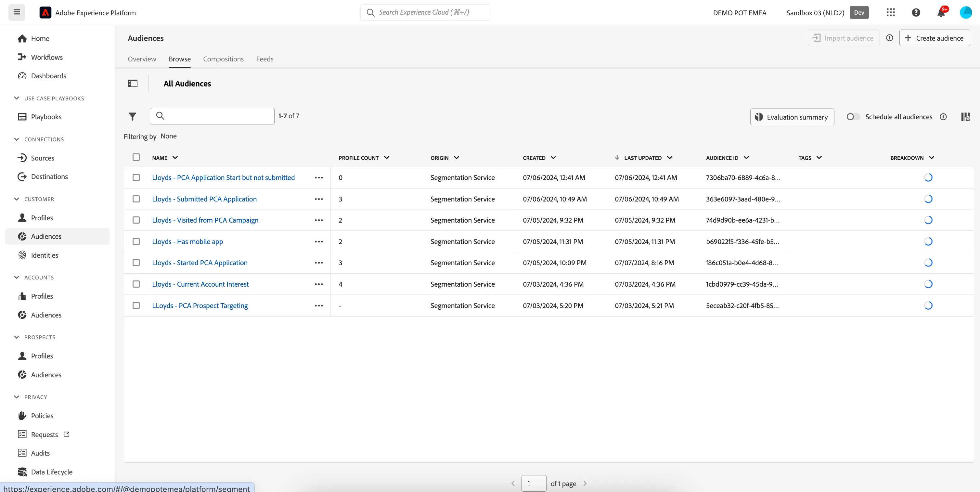Select Lloyds - Submitted PCA Application checkbox
The width and height of the screenshot is (980, 492).
pos(136,199)
